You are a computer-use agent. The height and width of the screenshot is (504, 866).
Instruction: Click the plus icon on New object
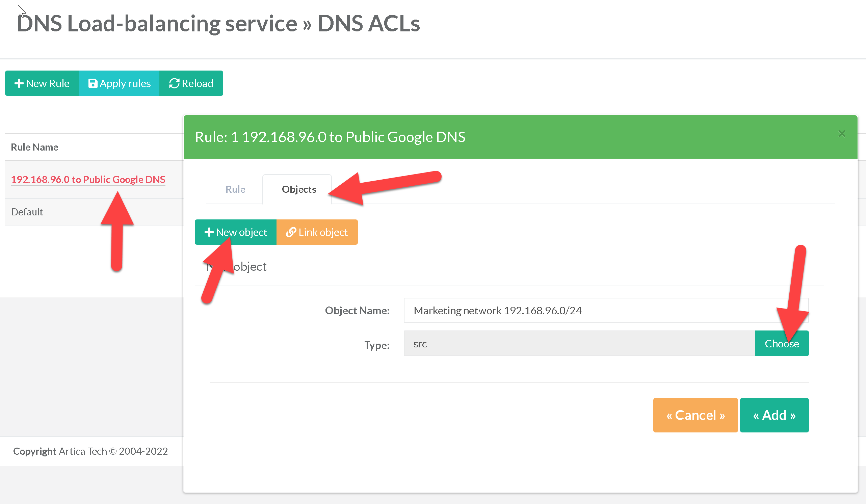(x=209, y=232)
